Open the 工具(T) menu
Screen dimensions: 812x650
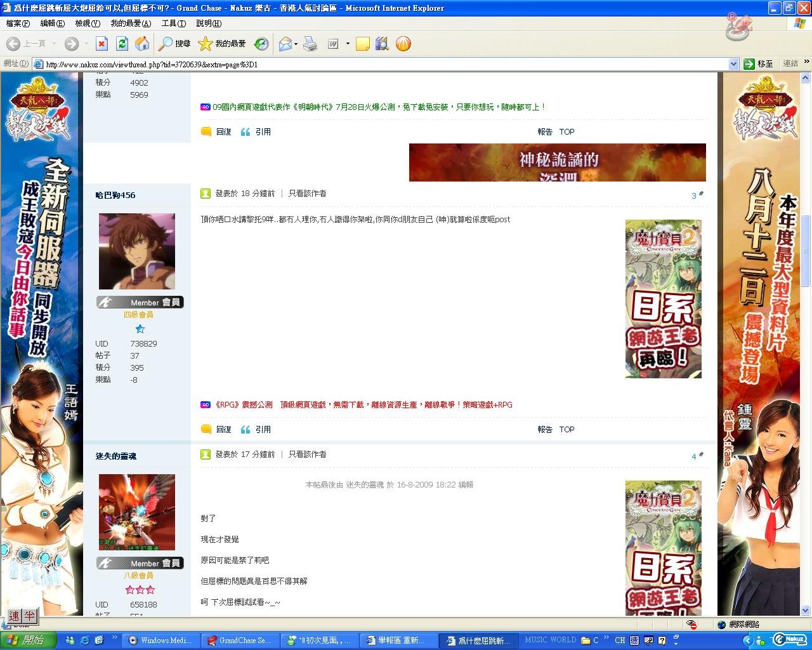pos(174,23)
